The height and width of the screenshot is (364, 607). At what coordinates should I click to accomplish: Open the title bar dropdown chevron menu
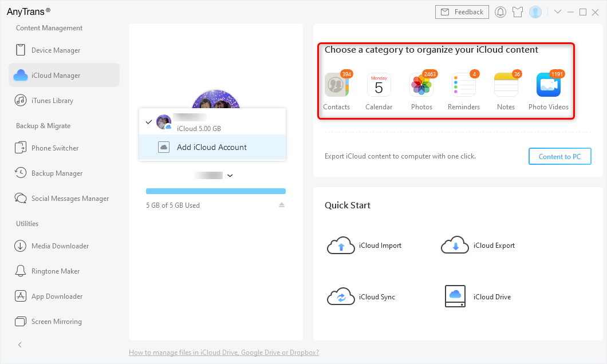point(557,12)
